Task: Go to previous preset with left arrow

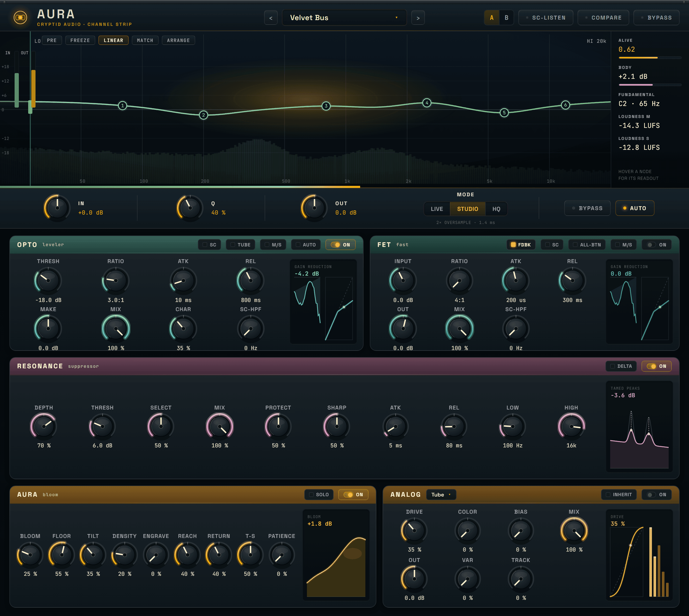Action: 271,18
